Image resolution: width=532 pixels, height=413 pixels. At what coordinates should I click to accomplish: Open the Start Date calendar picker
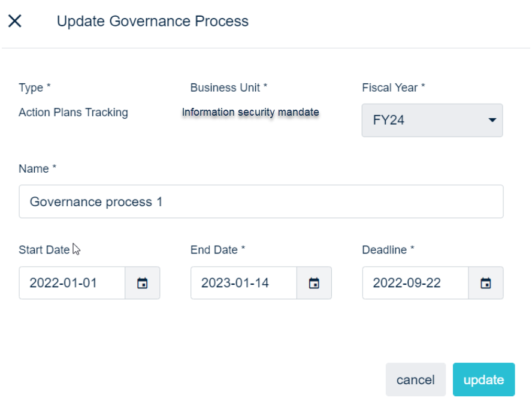pyautogui.click(x=143, y=283)
